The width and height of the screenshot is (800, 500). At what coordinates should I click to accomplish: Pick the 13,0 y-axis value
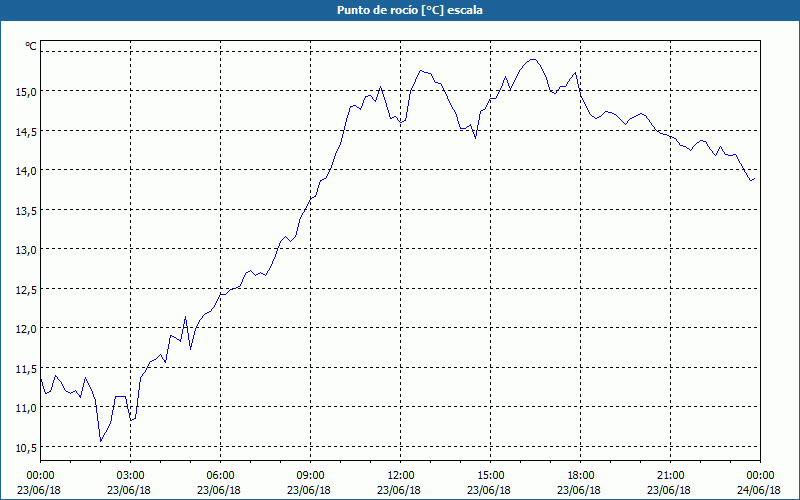(27, 249)
